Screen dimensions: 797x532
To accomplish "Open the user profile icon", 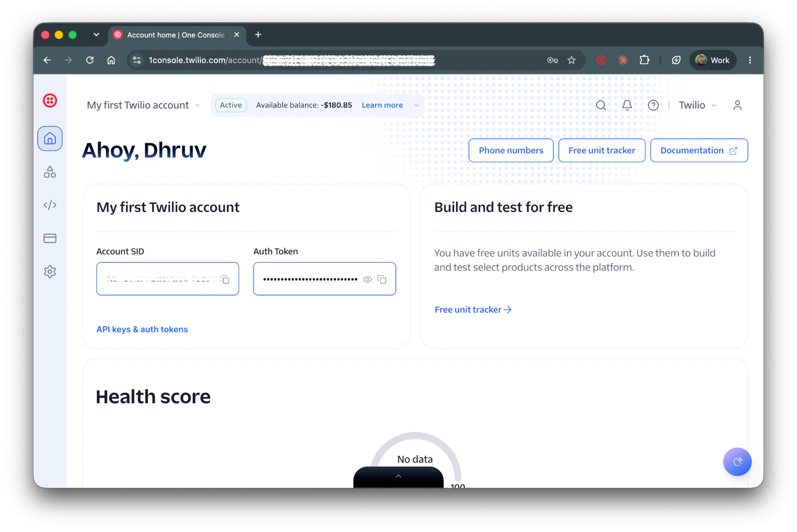I will tap(737, 105).
